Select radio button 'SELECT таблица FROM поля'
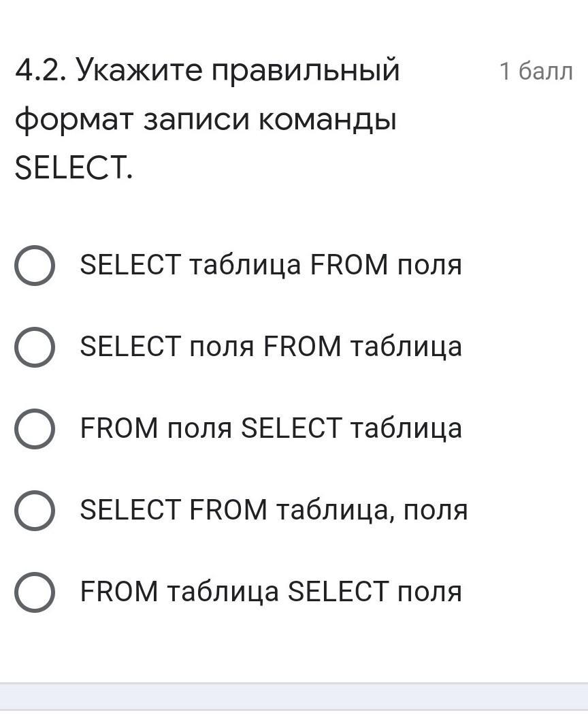Viewport: 588px width, 717px height. point(34,266)
